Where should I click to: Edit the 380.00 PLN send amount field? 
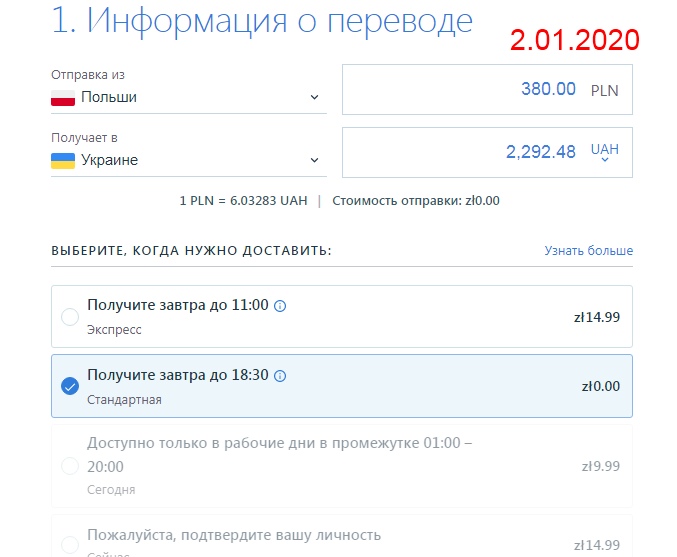click(487, 90)
